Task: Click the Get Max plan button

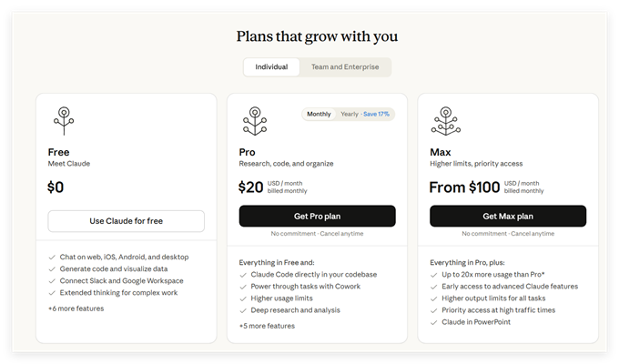Action: [508, 216]
